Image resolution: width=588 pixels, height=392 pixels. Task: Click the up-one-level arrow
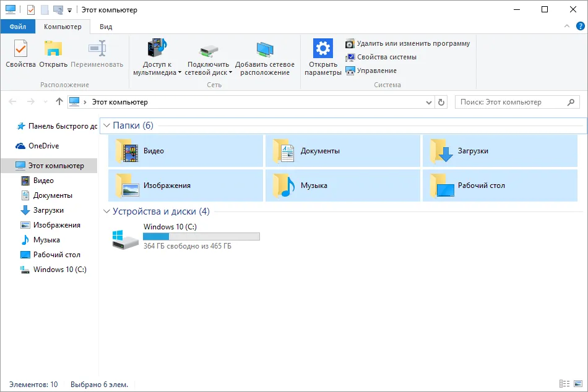click(59, 101)
